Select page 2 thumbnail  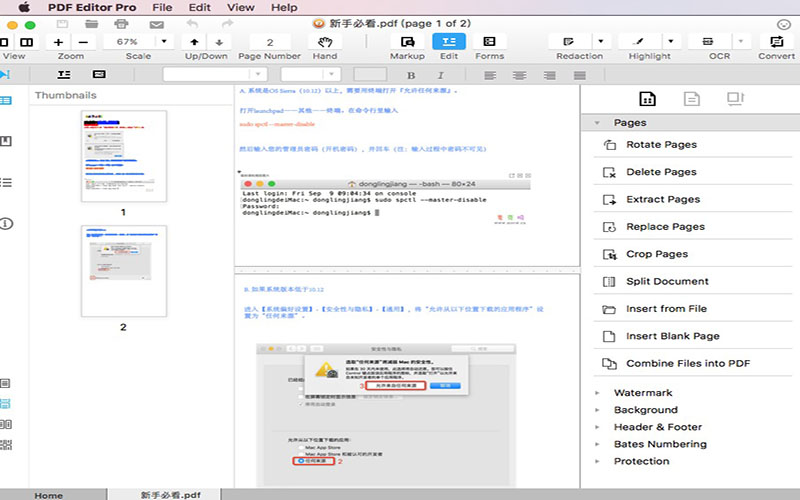124,271
